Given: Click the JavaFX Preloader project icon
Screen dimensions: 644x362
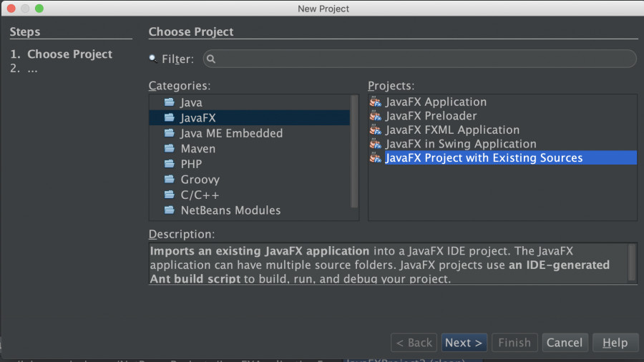Looking at the screenshot, I should click(x=376, y=116).
